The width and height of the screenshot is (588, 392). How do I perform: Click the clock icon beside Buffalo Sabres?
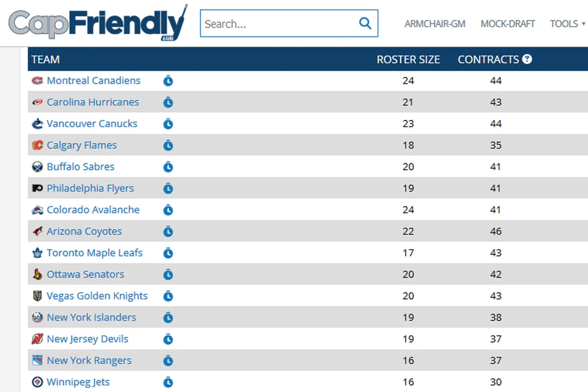click(168, 167)
